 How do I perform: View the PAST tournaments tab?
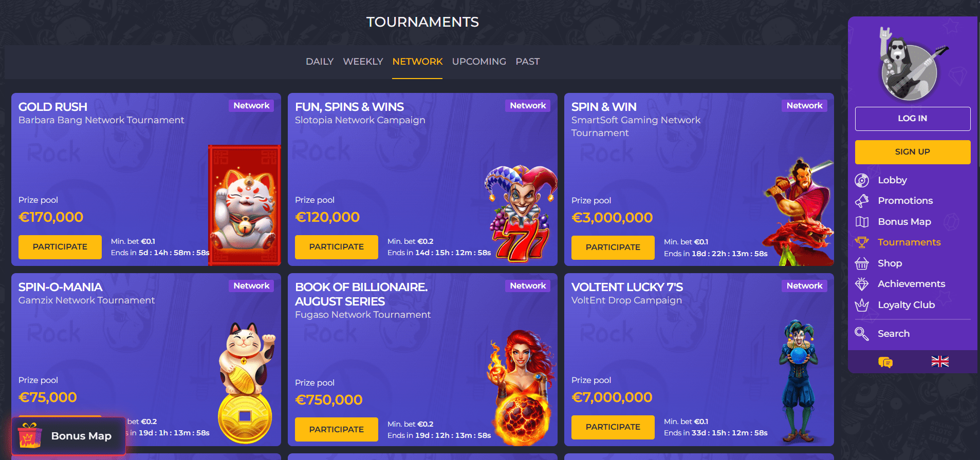click(x=528, y=62)
